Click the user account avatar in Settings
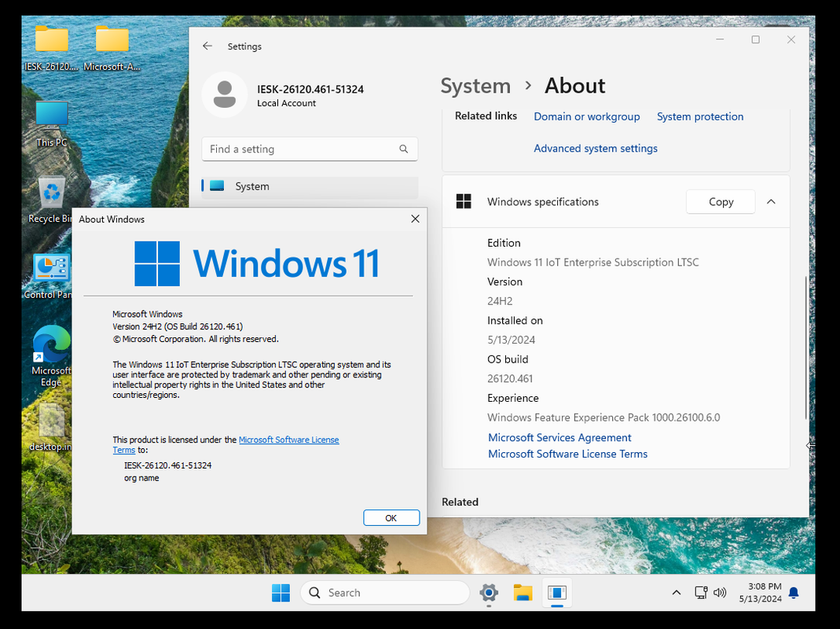The height and width of the screenshot is (629, 840). [x=225, y=95]
